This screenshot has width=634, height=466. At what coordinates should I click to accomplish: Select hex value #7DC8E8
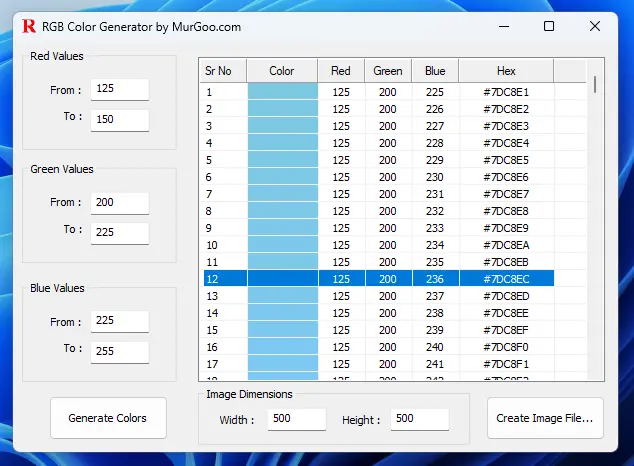pos(506,211)
